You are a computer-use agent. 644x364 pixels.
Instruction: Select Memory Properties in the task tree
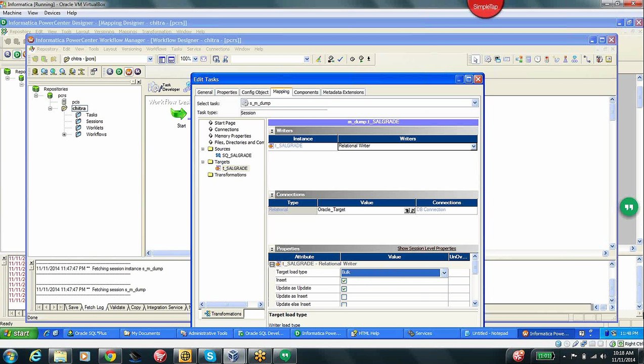click(233, 136)
